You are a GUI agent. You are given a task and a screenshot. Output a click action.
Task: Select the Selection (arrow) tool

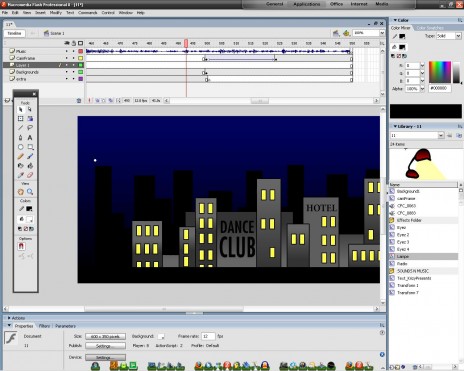[21, 110]
